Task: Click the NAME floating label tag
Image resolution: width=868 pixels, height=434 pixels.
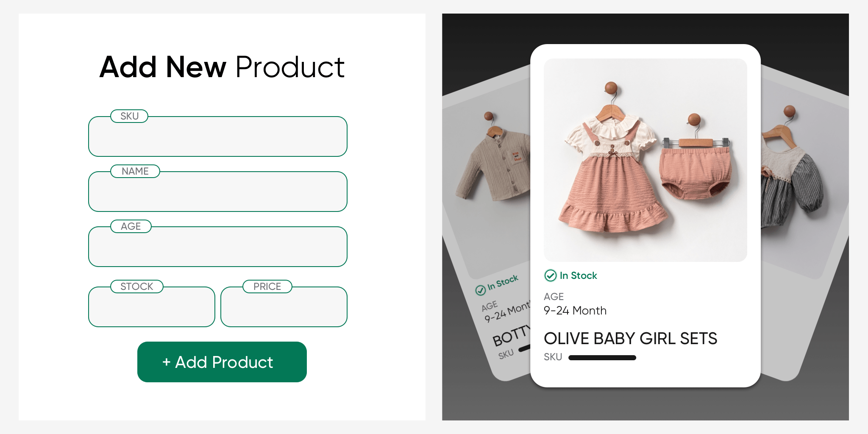Action: (x=135, y=171)
